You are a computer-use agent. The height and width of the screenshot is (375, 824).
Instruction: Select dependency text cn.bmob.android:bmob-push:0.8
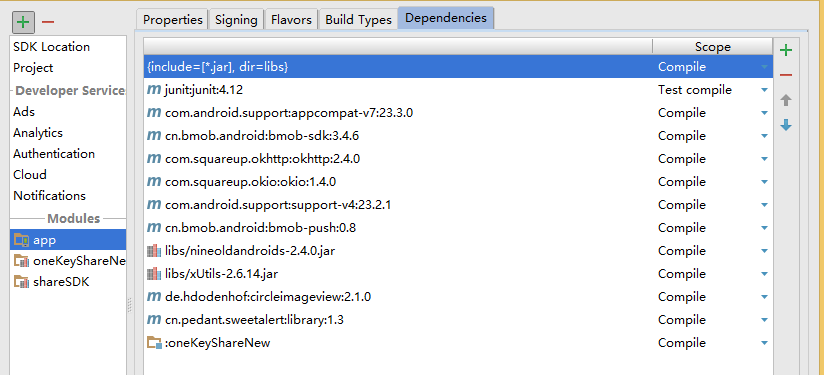coord(261,227)
